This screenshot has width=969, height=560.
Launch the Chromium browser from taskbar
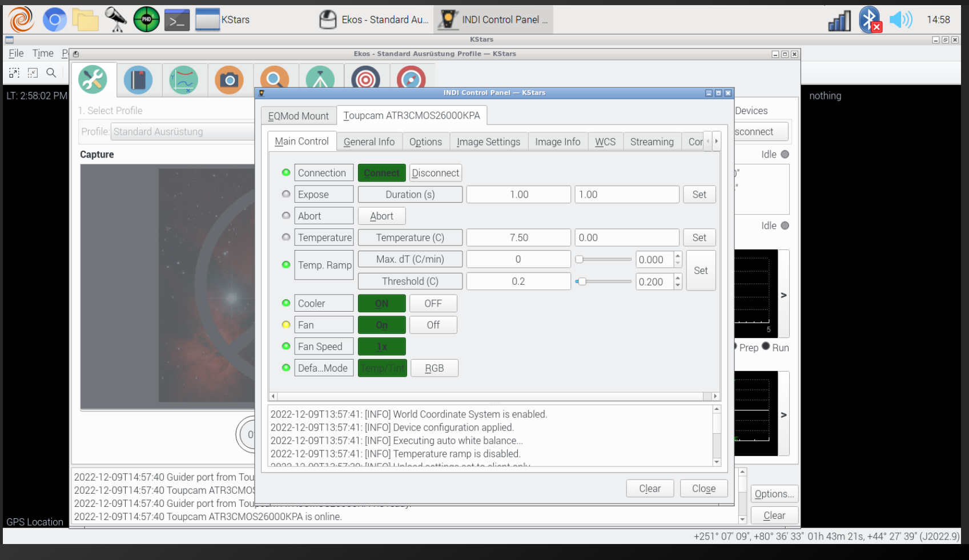55,20
